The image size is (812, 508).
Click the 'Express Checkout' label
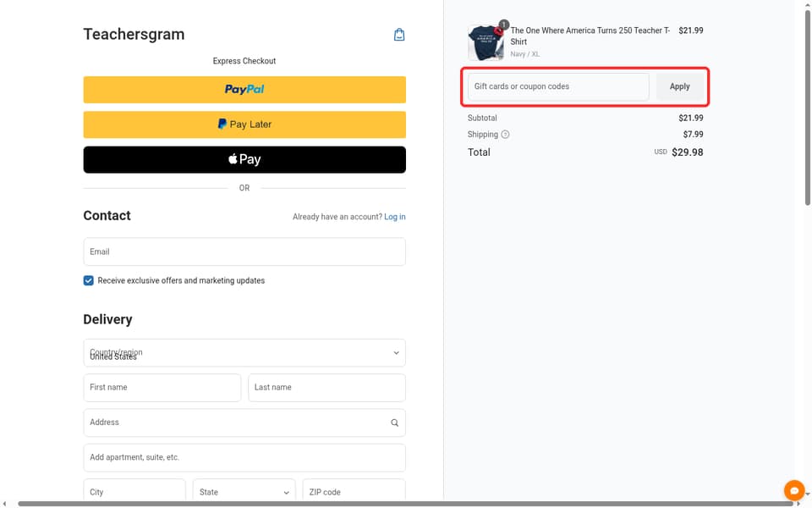tap(244, 61)
